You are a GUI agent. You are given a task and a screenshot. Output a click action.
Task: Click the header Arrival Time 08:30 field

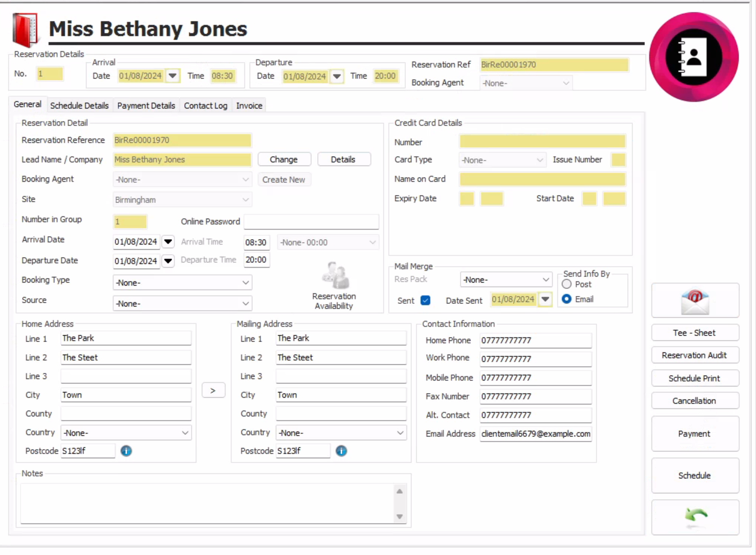(x=223, y=76)
